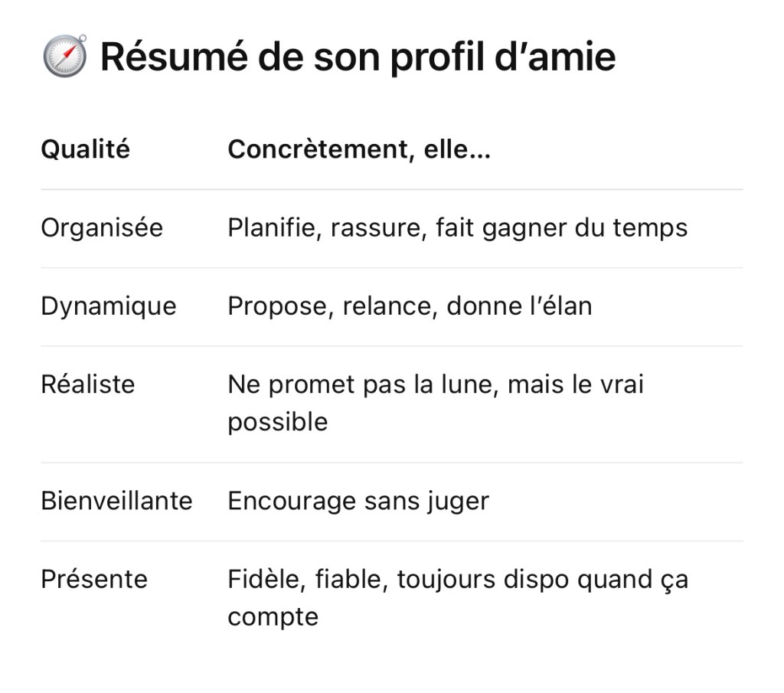This screenshot has height=693, width=784.
Task: Click the "Encourage sans juger" description
Action: point(358,501)
